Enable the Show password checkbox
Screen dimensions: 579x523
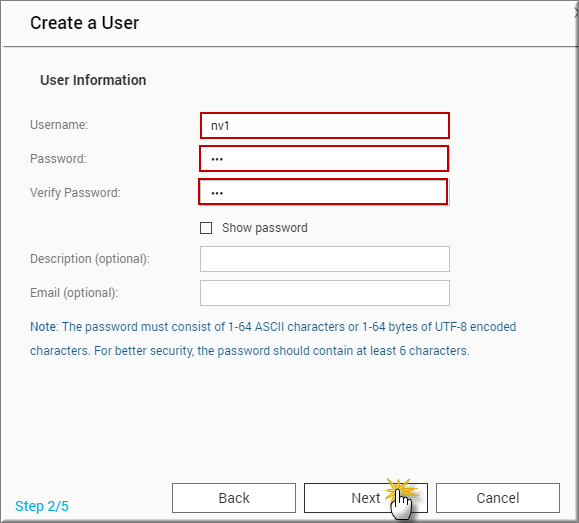click(206, 228)
